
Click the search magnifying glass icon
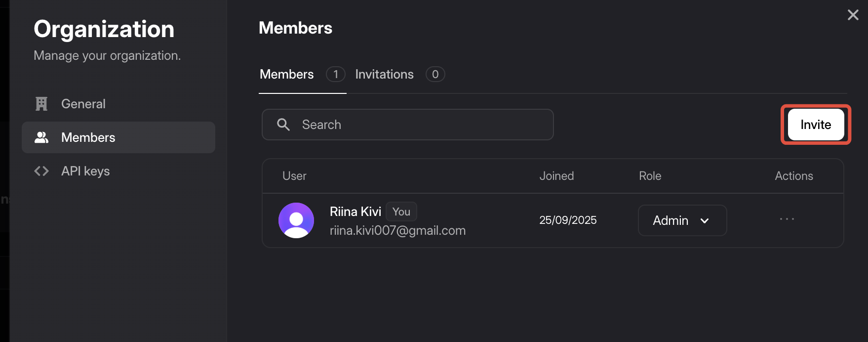click(x=283, y=125)
